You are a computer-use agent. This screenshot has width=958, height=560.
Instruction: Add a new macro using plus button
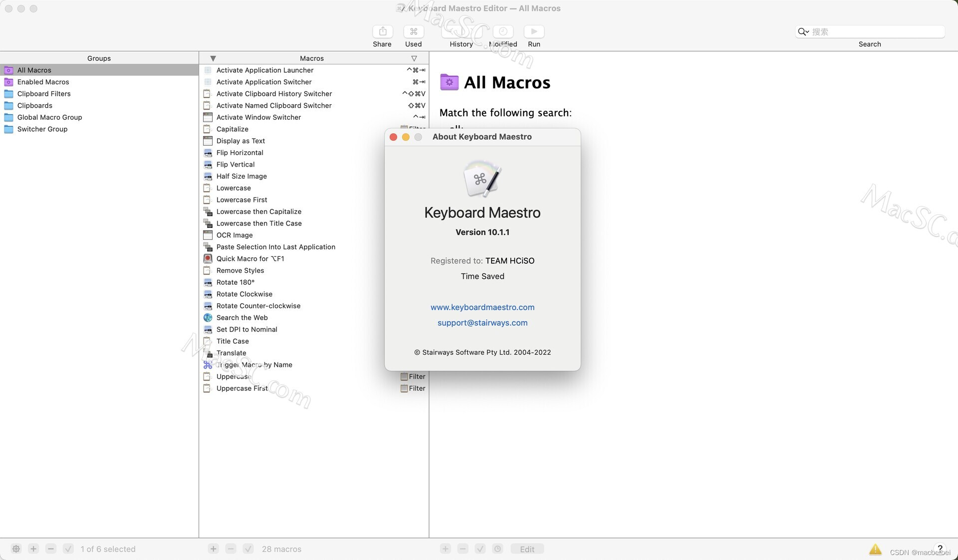(x=213, y=549)
